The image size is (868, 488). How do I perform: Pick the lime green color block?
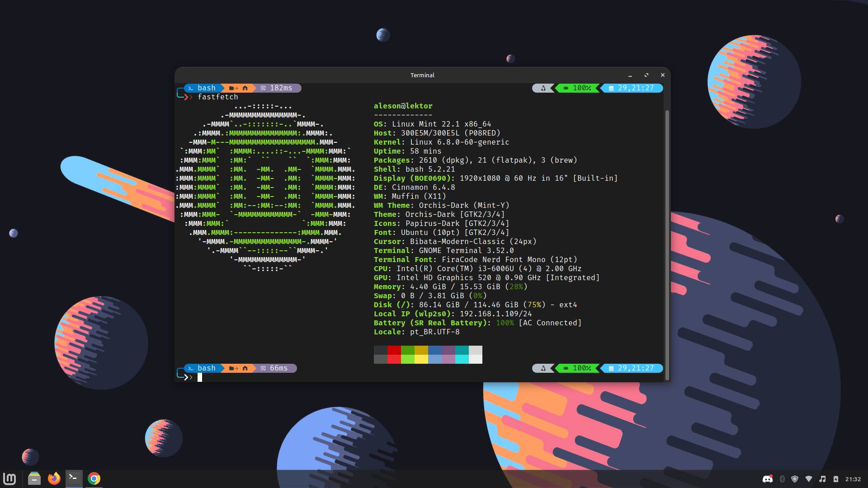tap(408, 359)
